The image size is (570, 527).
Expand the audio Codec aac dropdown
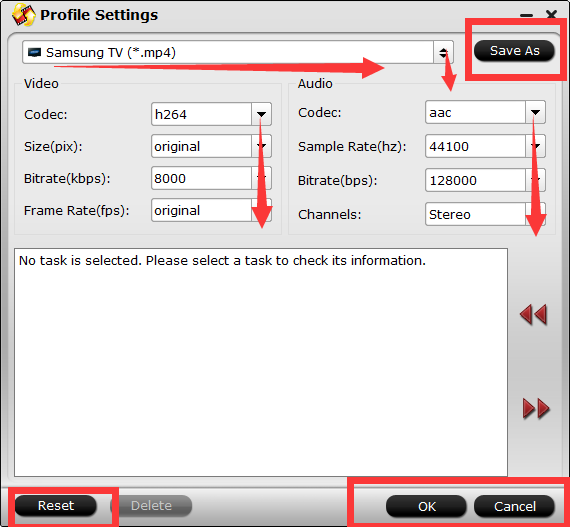tap(535, 112)
